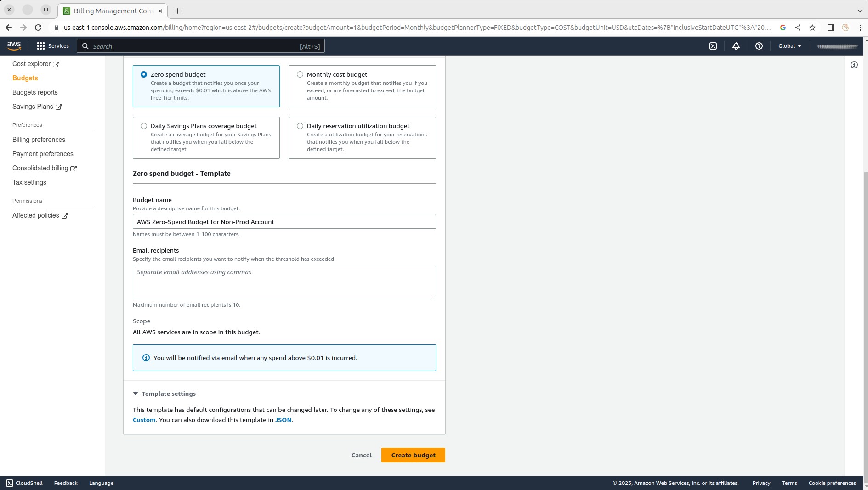
Task: Click the external link icon beside Cost explorer
Action: click(56, 64)
